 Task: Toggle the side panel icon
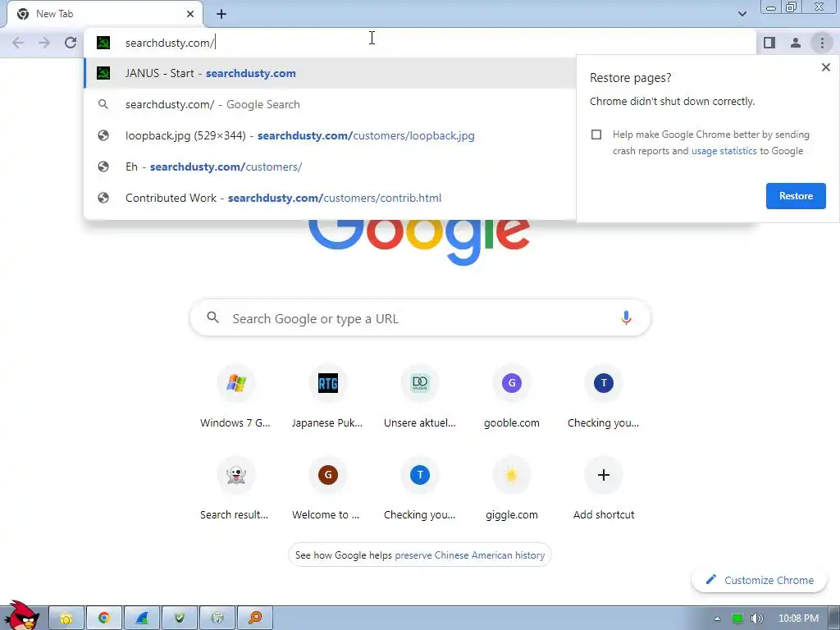point(769,43)
